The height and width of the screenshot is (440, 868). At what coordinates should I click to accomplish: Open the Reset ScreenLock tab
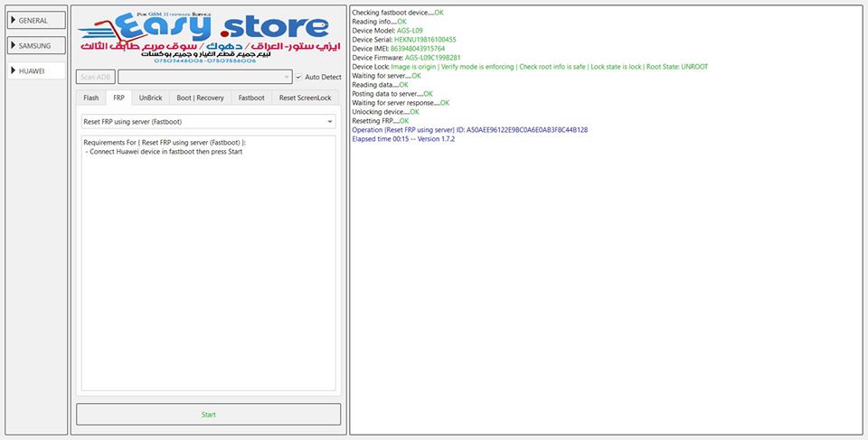pos(305,98)
